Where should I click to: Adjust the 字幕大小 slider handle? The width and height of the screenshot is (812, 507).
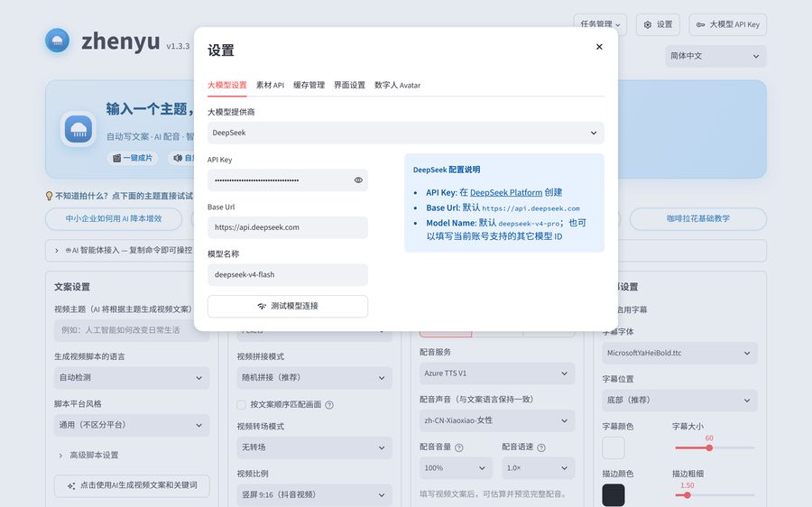tap(709, 448)
